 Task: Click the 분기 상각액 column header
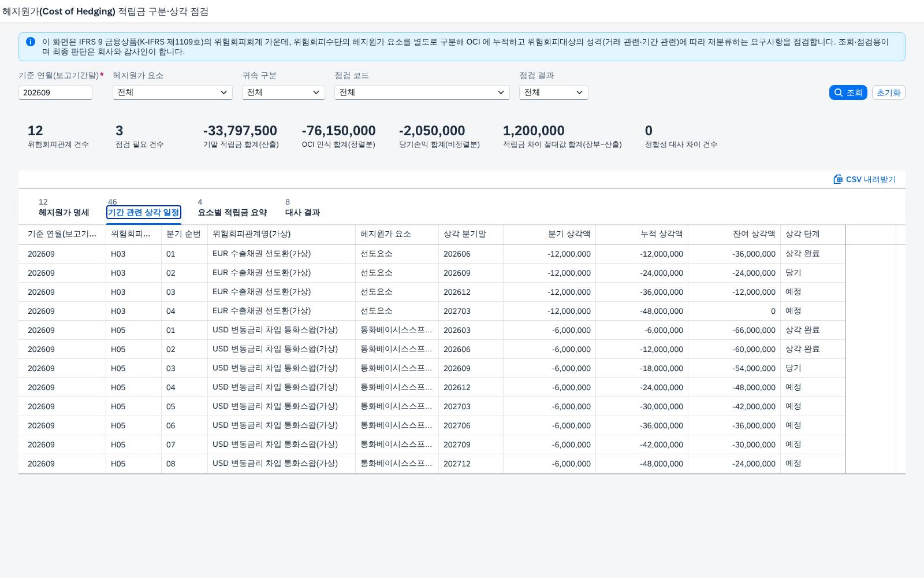click(550, 234)
